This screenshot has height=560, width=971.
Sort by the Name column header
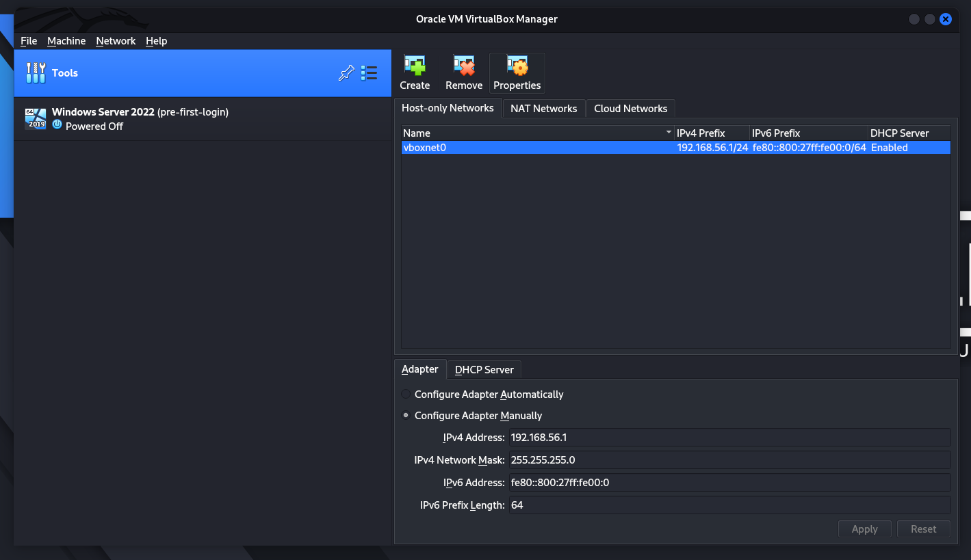(x=538, y=133)
